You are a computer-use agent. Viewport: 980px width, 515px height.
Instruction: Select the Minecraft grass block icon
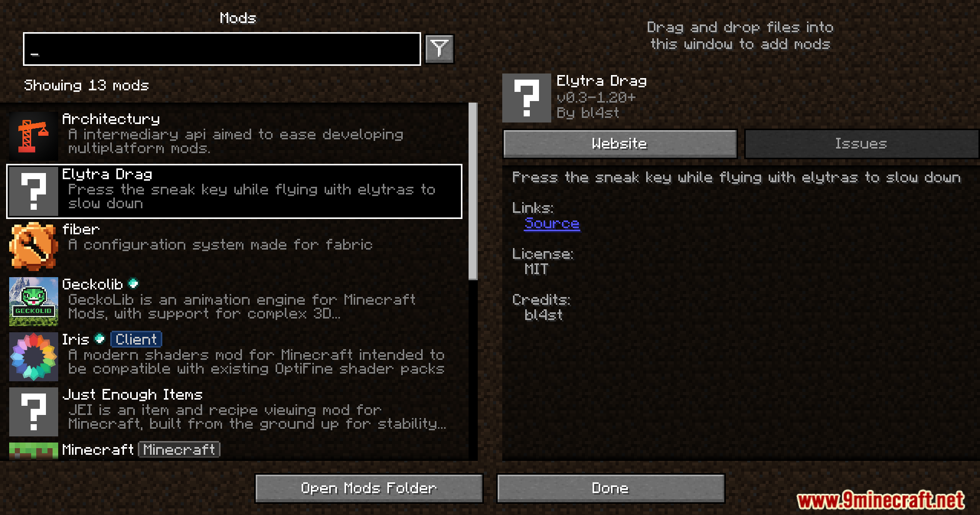coord(34,451)
